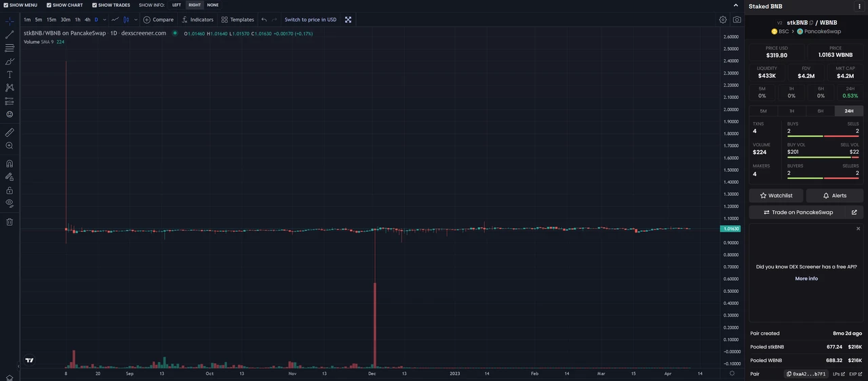This screenshot has width=868, height=381.
Task: Expand the timeframe dropdown arrow
Action: pyautogui.click(x=104, y=20)
